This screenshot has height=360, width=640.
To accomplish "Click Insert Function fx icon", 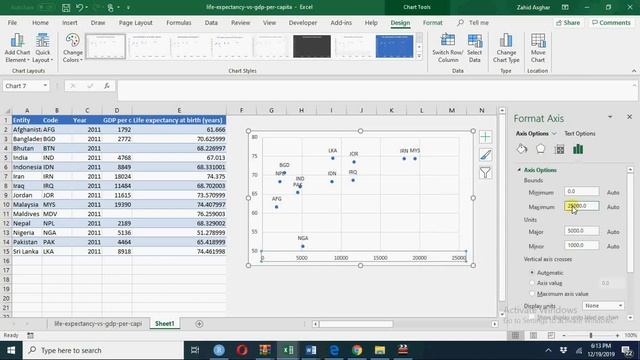I will tap(107, 86).
